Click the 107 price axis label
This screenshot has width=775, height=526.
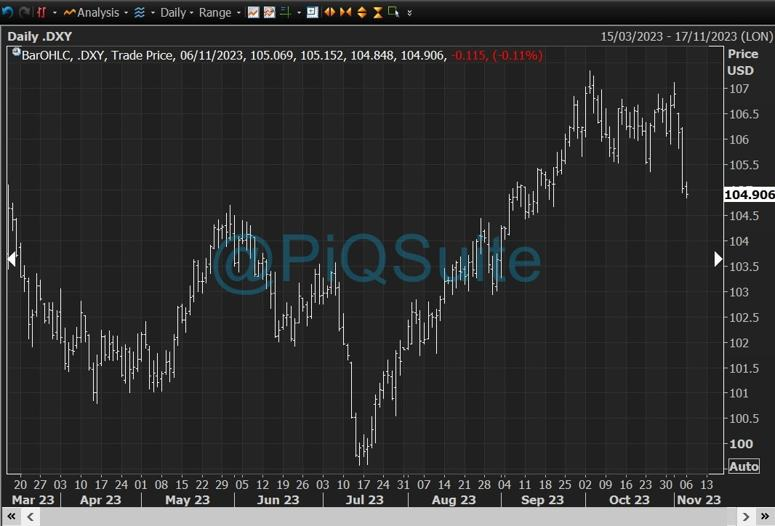click(739, 89)
